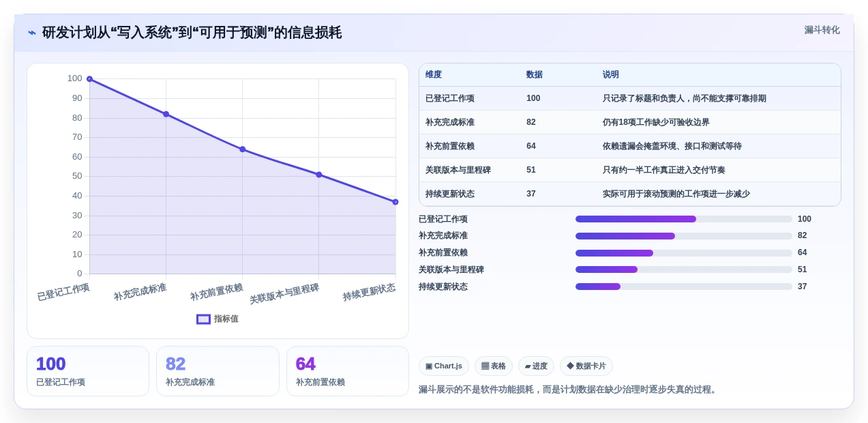Click the 关联版本与里程碑 progress bar
The image size is (868, 423).
point(684,269)
